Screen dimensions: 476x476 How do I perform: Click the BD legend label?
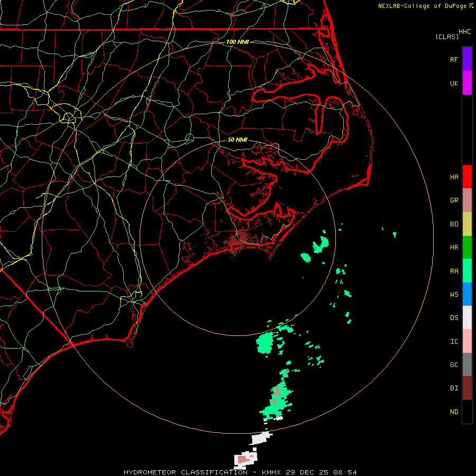coord(454,224)
